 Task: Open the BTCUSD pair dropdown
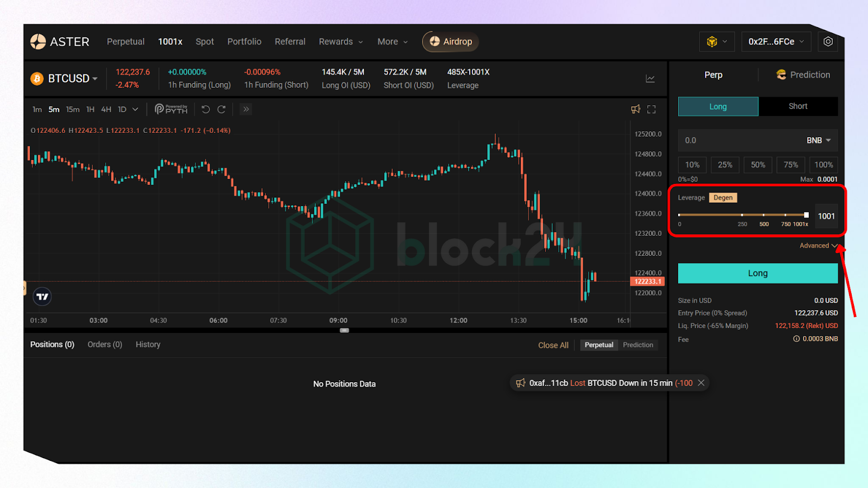[x=73, y=79]
